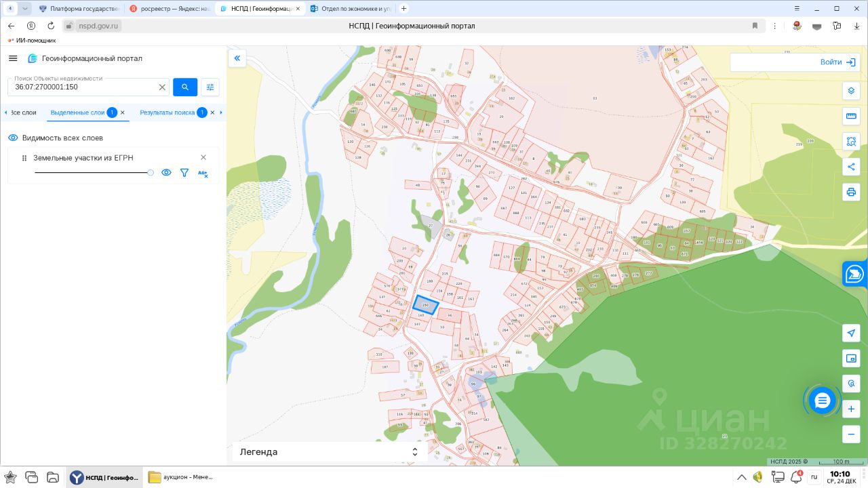Expand the Легенда panel
868x488 pixels.
(x=414, y=452)
